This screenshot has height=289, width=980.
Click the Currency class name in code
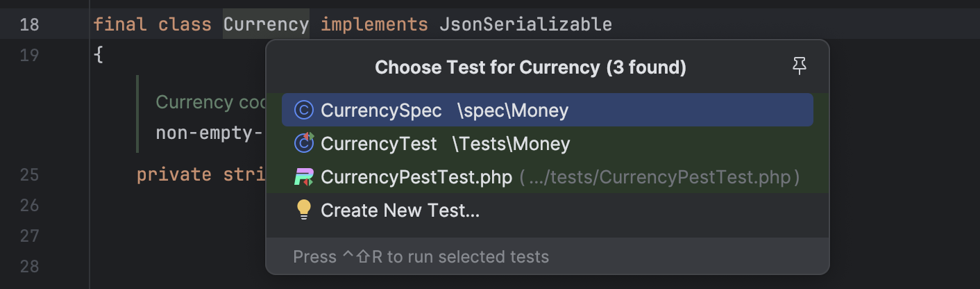tap(266, 24)
